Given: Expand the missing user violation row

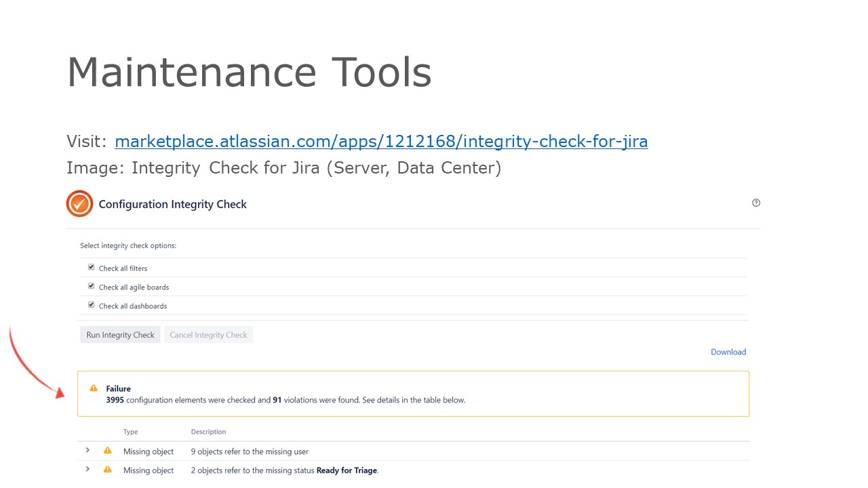Looking at the screenshot, I should [87, 450].
